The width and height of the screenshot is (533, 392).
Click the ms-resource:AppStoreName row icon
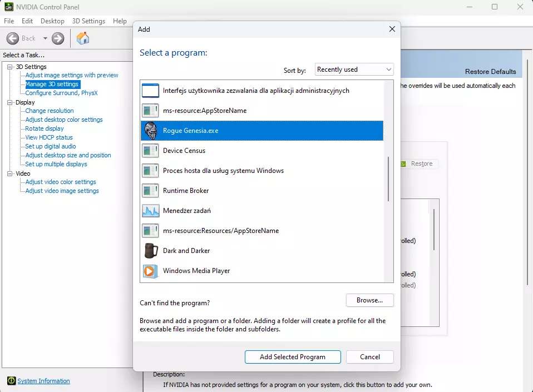click(x=150, y=111)
